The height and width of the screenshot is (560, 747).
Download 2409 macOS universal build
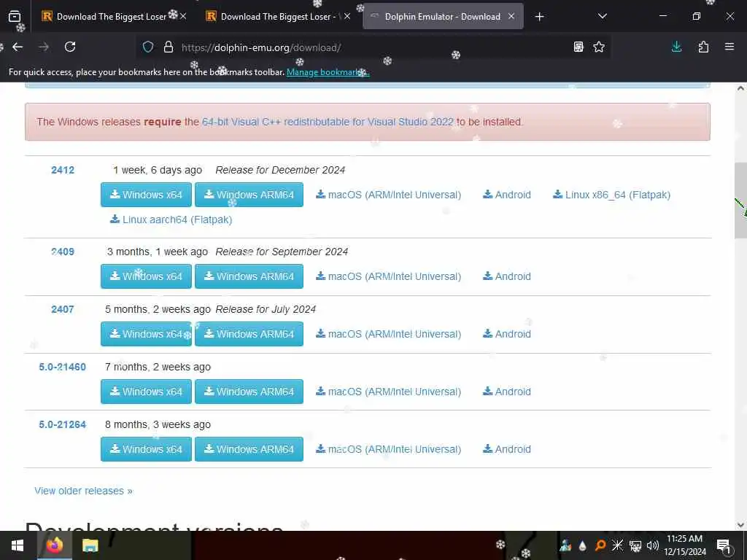(x=388, y=276)
